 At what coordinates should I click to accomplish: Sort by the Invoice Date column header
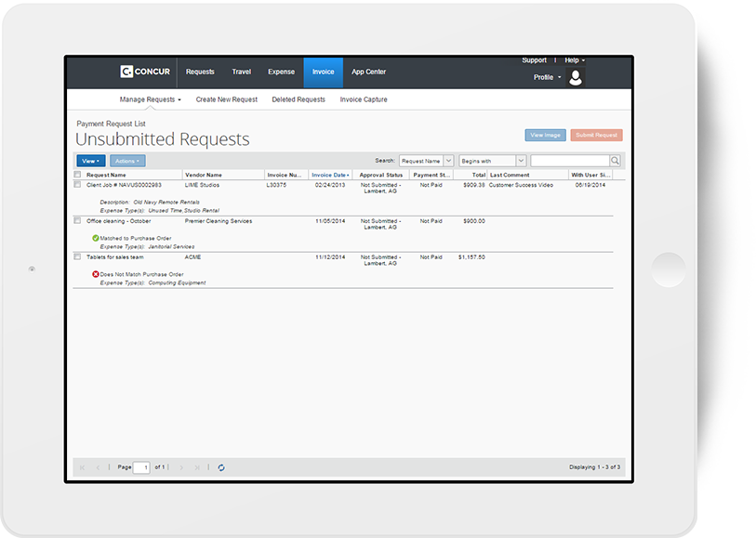point(330,175)
